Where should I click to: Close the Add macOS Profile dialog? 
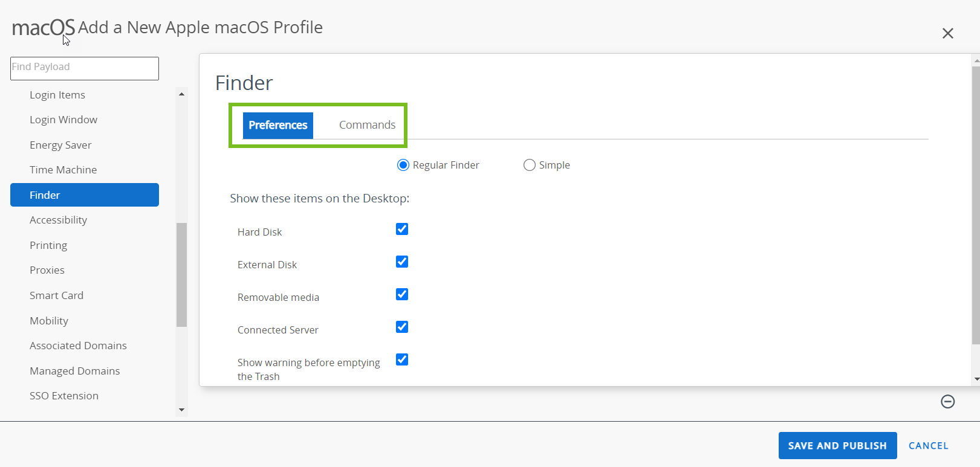tap(947, 33)
